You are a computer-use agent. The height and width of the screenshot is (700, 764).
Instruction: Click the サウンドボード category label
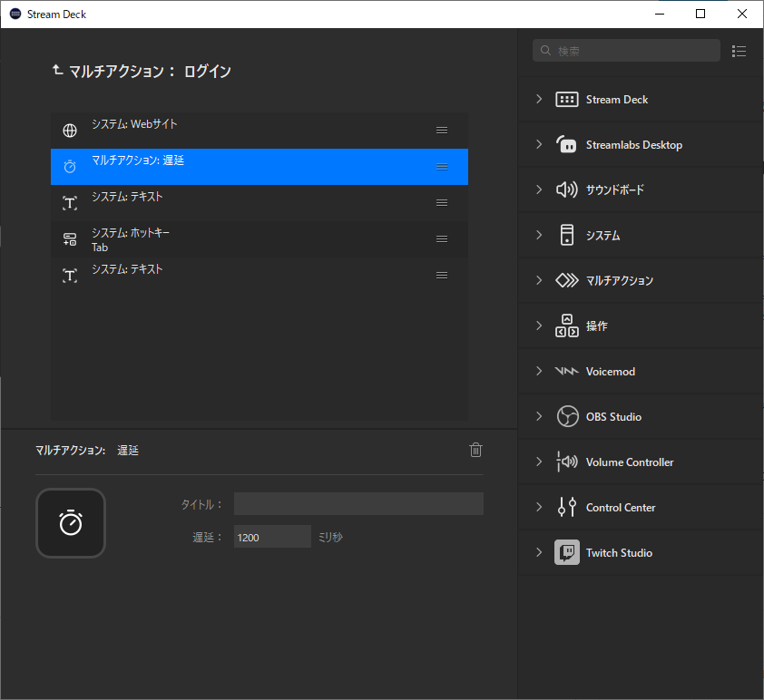point(615,190)
